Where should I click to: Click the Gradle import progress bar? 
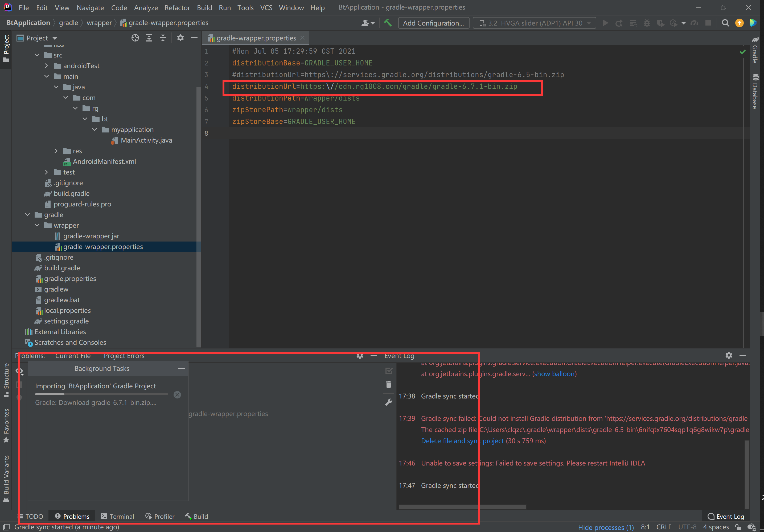pos(101,394)
